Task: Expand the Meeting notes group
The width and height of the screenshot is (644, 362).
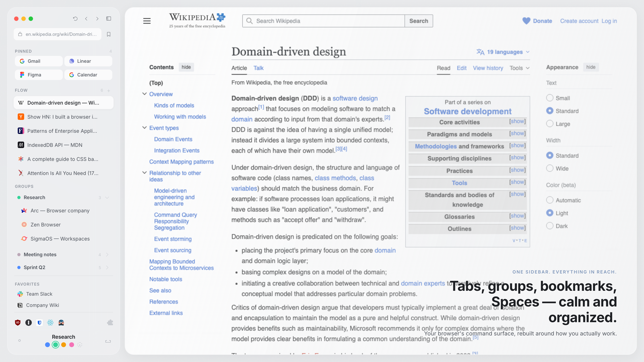Action: pos(107,255)
